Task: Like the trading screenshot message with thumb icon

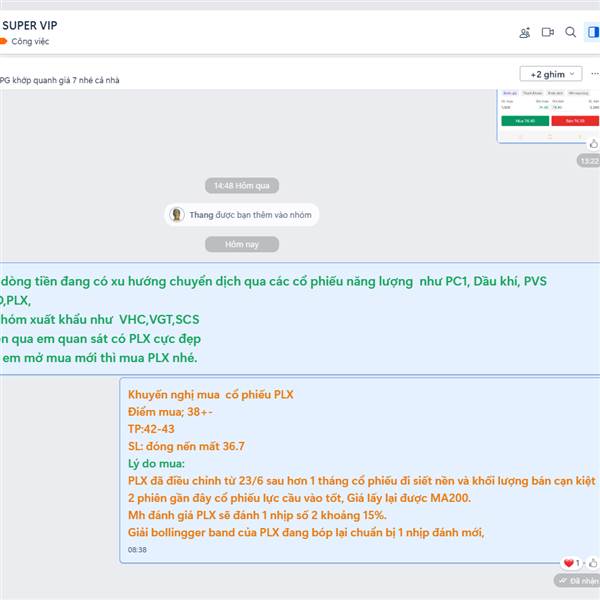Action: pos(593,144)
